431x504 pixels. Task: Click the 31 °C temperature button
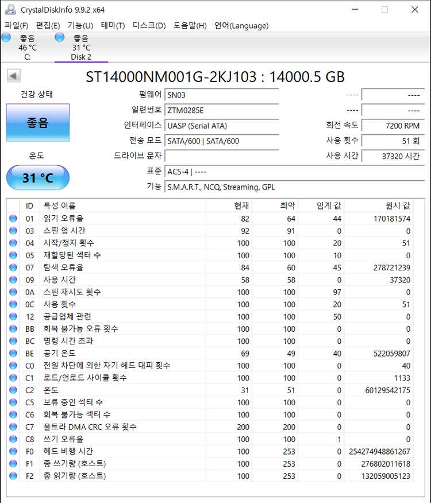point(38,177)
